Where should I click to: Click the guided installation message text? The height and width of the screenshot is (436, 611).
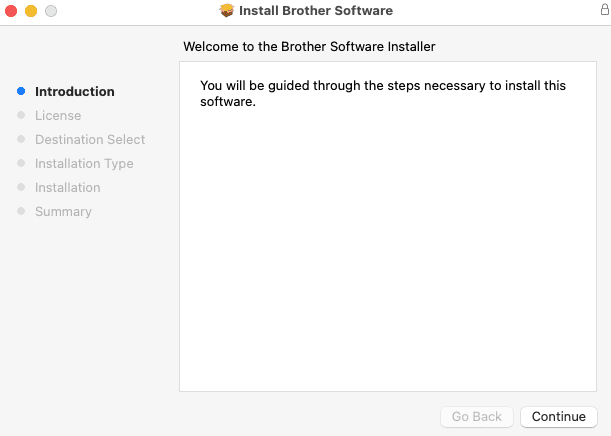383,94
